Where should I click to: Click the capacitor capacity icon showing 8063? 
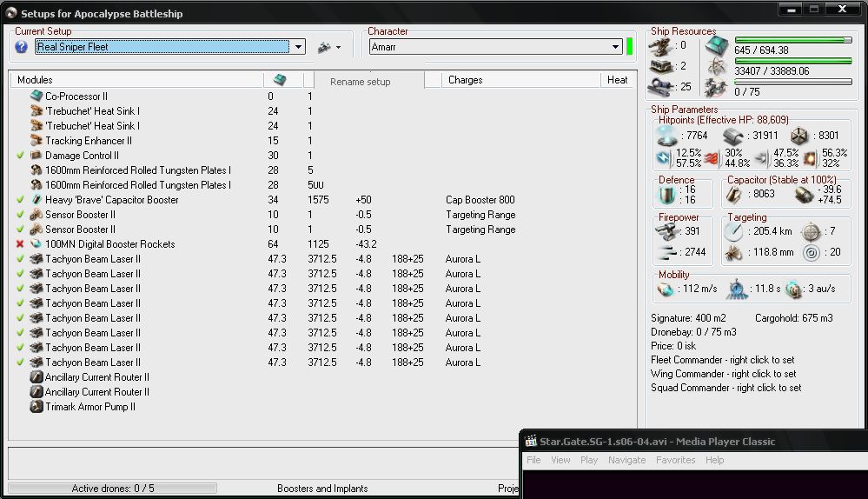(x=734, y=194)
